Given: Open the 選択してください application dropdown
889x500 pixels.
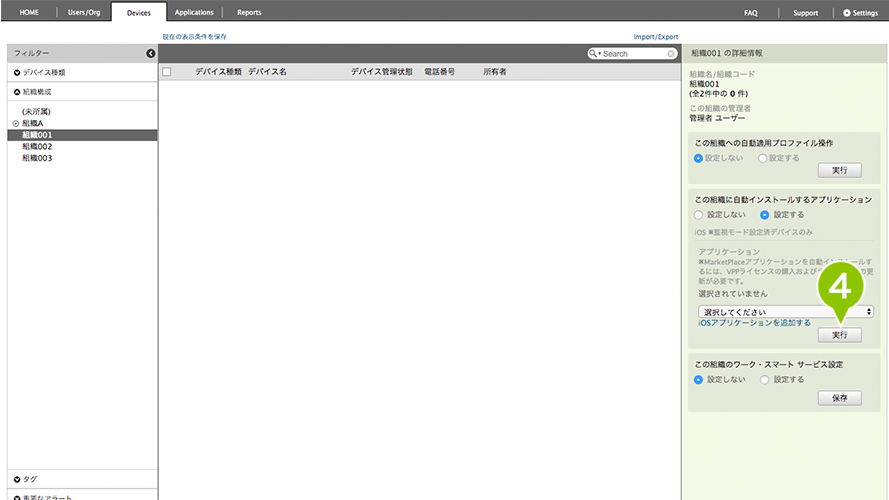Looking at the screenshot, I should pos(786,312).
